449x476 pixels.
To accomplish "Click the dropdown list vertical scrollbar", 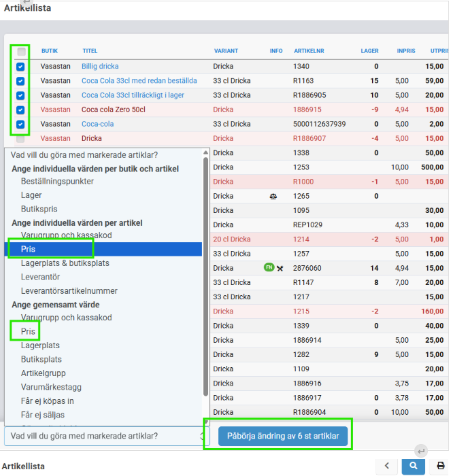I will 206,272.
